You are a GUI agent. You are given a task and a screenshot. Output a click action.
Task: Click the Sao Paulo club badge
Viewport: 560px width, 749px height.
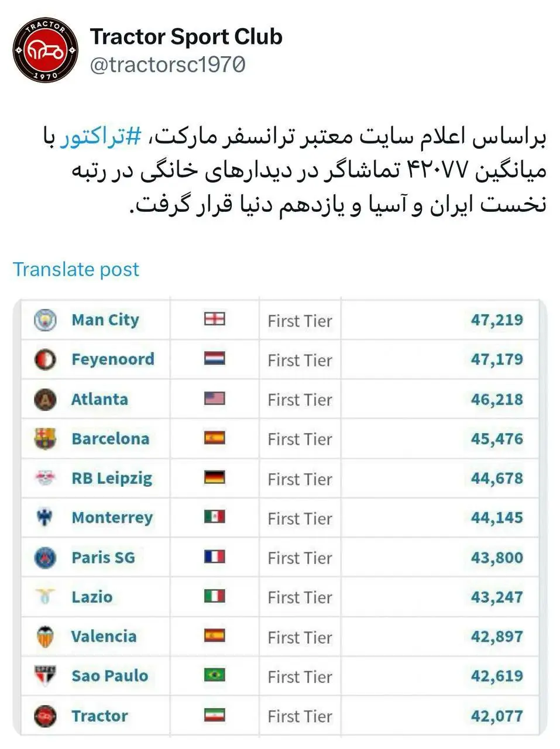click(44, 676)
